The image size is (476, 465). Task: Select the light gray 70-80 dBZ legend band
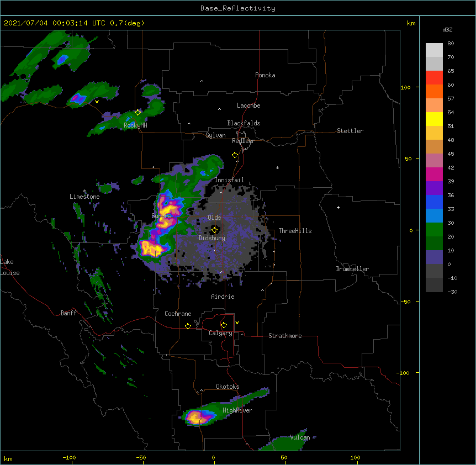pyautogui.click(x=434, y=50)
